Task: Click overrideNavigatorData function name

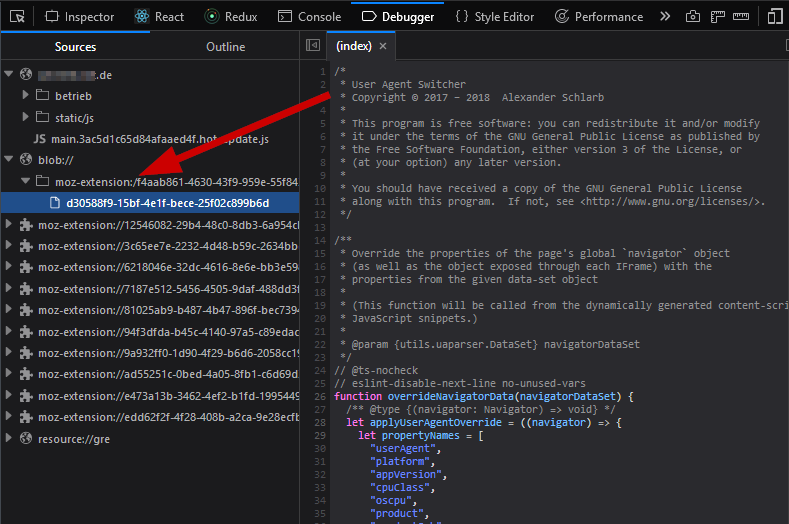Action: point(450,397)
